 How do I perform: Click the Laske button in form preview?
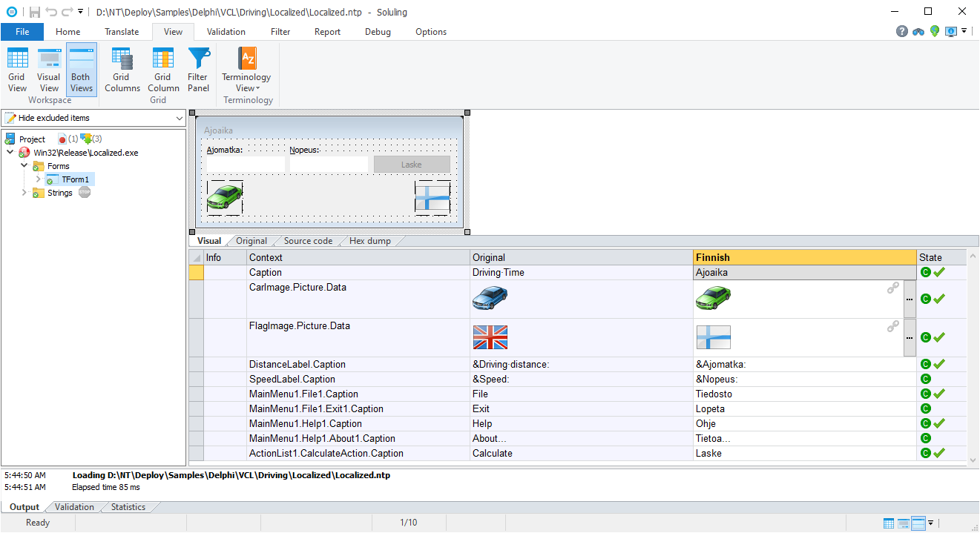(x=412, y=165)
